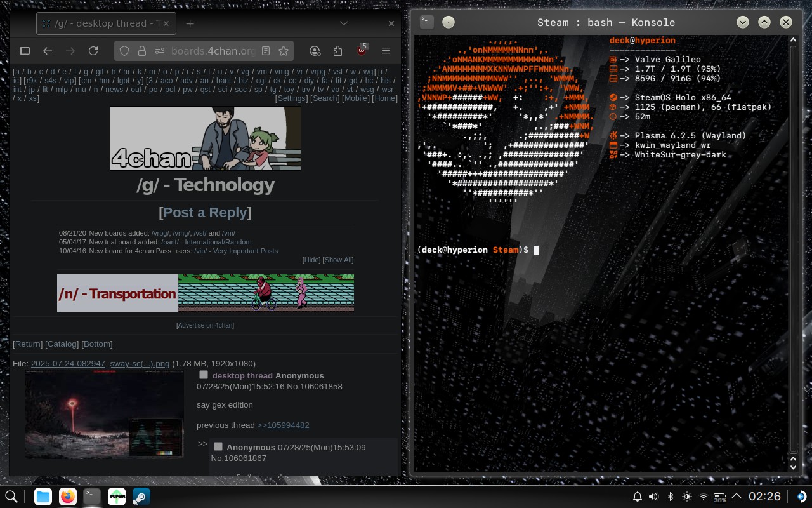This screenshot has width=812, height=508.
Task: Bookmark this page with the star icon
Action: point(284,51)
